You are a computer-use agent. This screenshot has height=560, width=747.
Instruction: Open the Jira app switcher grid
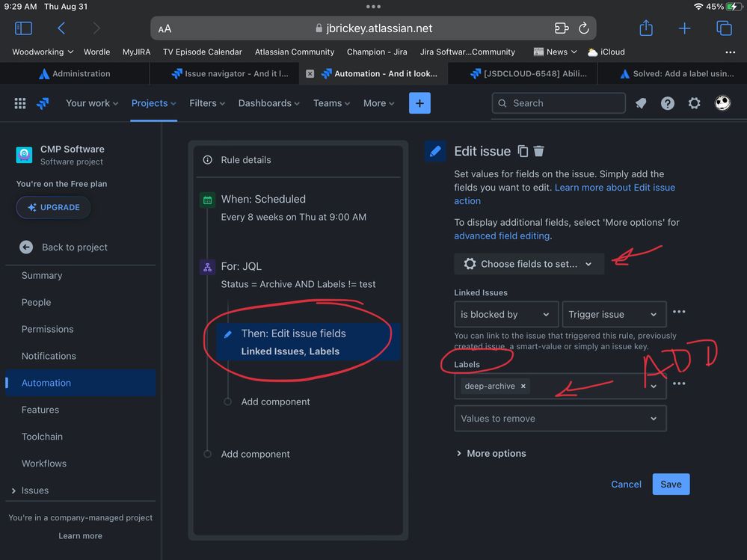[20, 103]
